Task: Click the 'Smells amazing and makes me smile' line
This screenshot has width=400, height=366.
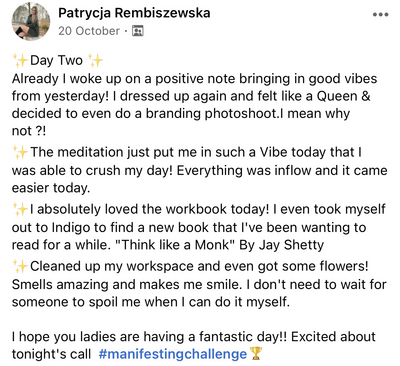Action: point(126,285)
